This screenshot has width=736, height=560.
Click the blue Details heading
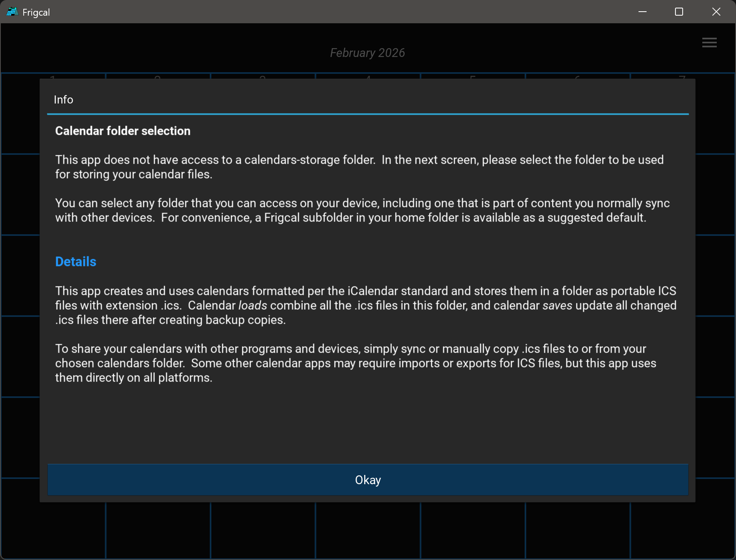pos(76,262)
